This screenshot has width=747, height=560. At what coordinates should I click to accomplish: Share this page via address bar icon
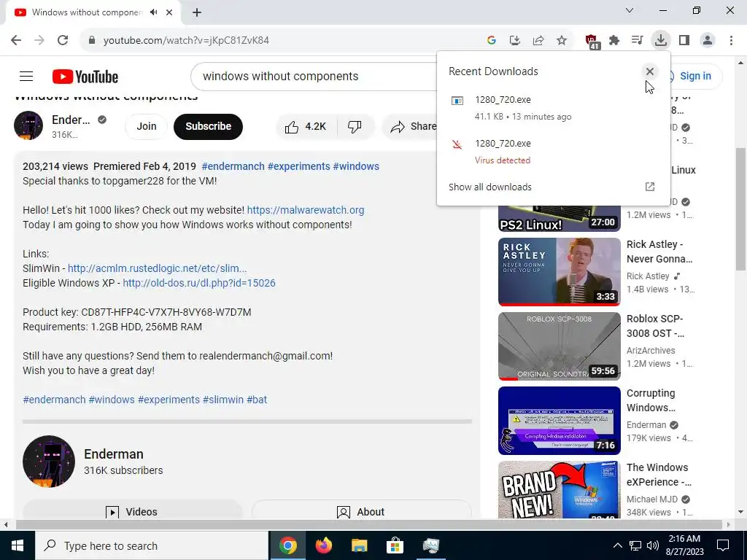pos(538,41)
